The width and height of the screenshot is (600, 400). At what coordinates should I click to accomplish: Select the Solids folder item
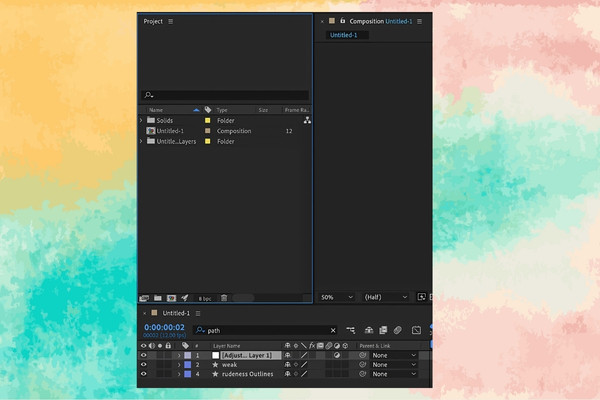coord(165,120)
